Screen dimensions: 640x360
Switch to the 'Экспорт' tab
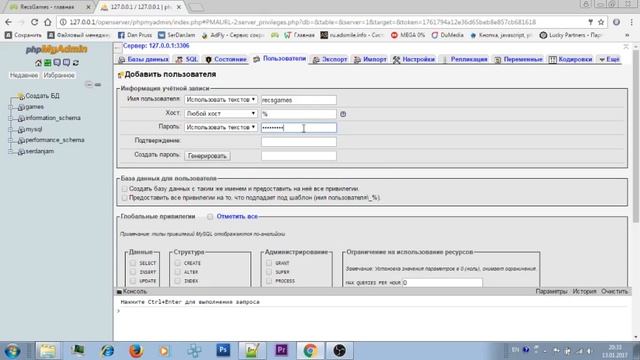point(330,60)
